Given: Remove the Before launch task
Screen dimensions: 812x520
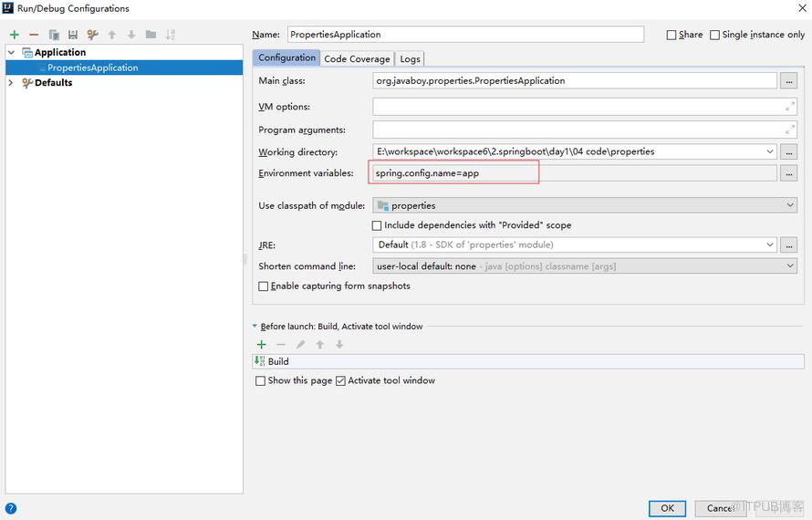Looking at the screenshot, I should coord(281,345).
